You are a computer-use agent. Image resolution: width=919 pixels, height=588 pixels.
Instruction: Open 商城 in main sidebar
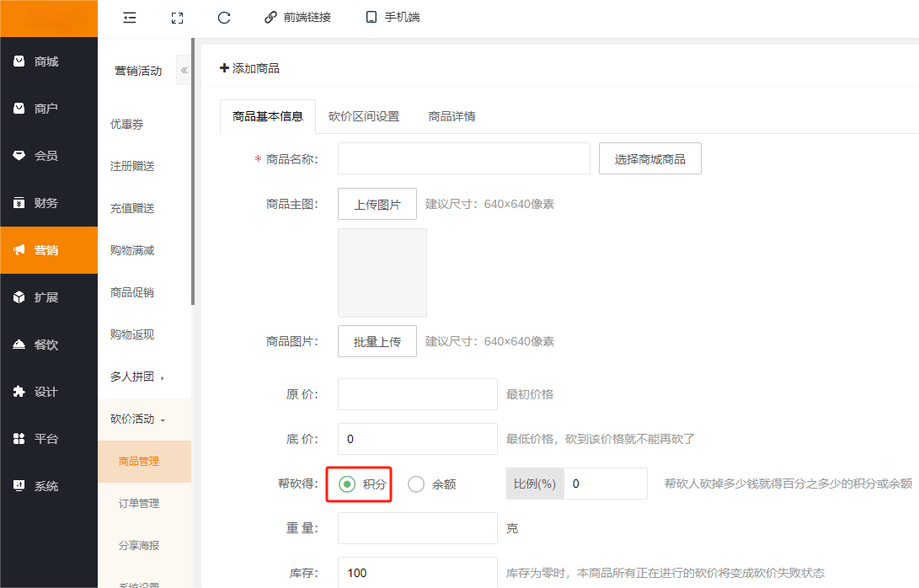[x=48, y=61]
